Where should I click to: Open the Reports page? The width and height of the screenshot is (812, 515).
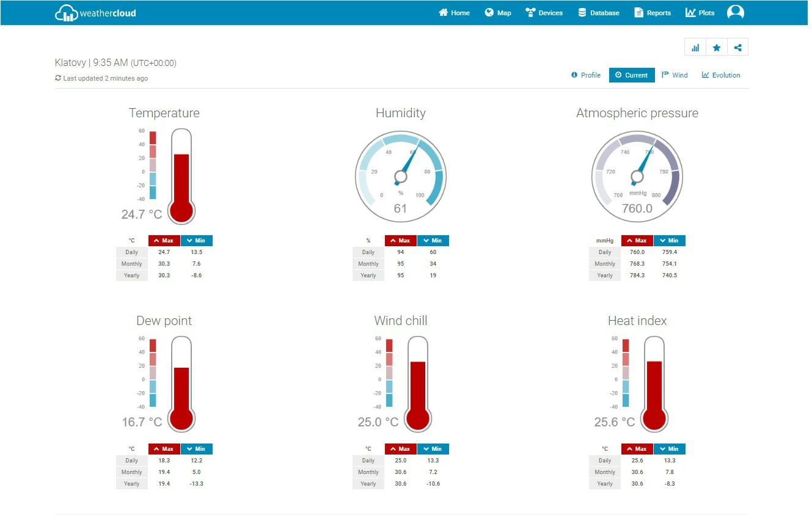pos(653,13)
